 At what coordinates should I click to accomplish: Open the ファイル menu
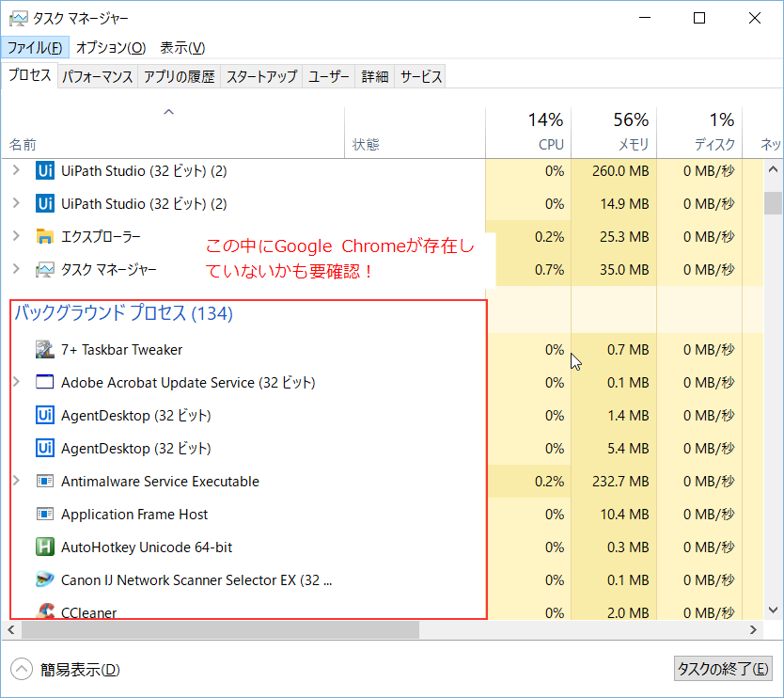tap(35, 48)
